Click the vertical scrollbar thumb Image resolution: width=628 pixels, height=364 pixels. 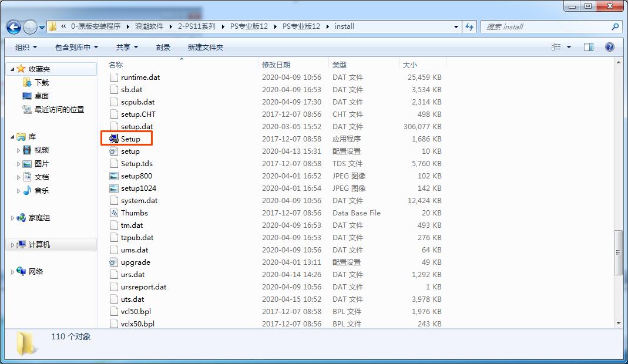coord(618,252)
